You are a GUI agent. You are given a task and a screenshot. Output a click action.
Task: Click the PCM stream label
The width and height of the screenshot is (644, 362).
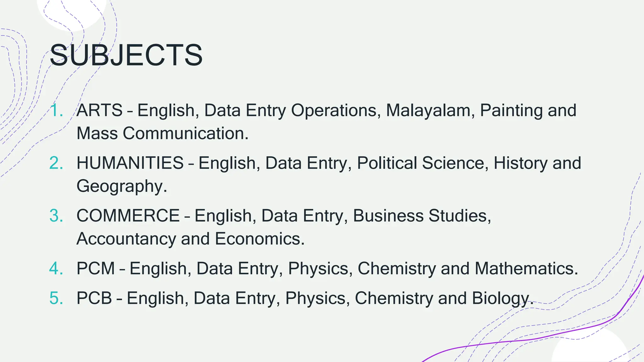pyautogui.click(x=96, y=269)
